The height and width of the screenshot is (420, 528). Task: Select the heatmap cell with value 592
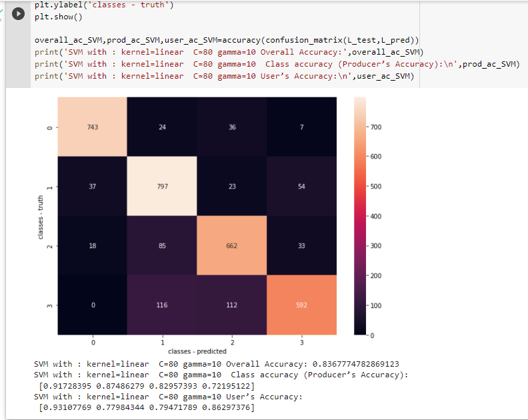pos(301,305)
